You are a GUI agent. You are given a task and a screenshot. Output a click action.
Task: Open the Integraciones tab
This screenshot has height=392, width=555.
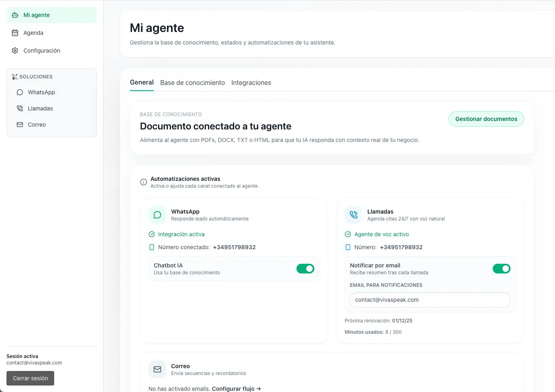click(251, 83)
